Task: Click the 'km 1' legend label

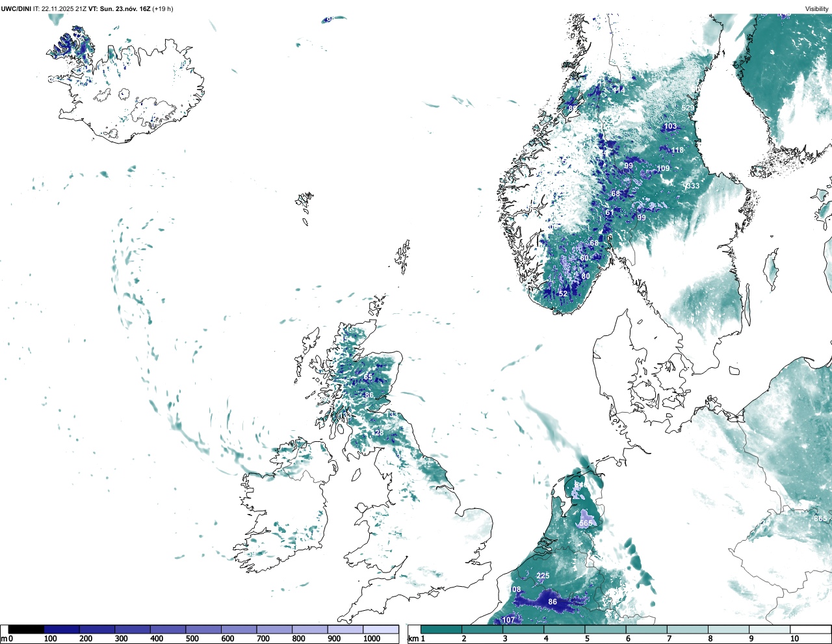Action: 417,639
